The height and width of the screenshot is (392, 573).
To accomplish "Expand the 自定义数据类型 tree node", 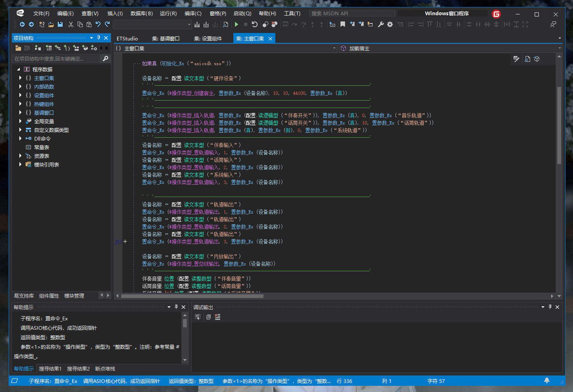I will click(20, 130).
